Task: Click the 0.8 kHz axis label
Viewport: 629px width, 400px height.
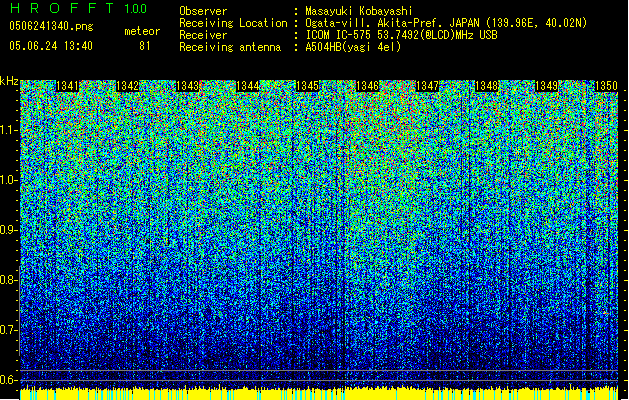Action: [8, 280]
